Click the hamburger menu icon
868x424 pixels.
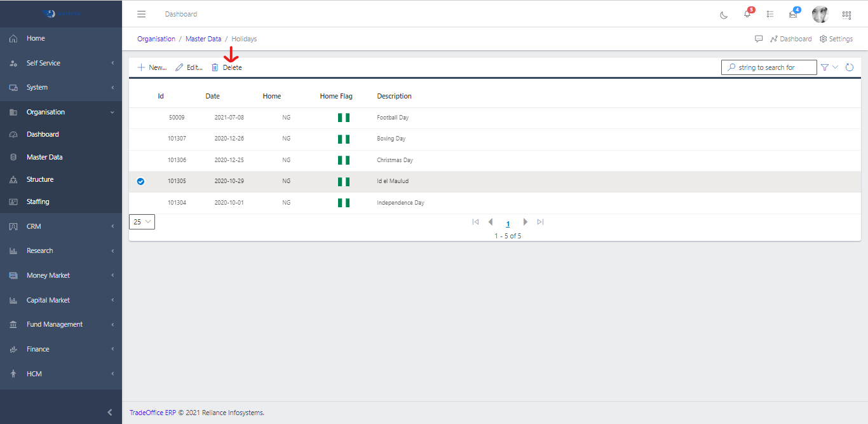coord(142,14)
